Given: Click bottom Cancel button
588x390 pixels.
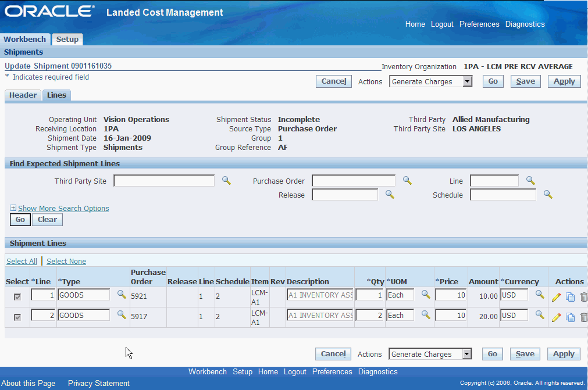Looking at the screenshot, I should (333, 354).
